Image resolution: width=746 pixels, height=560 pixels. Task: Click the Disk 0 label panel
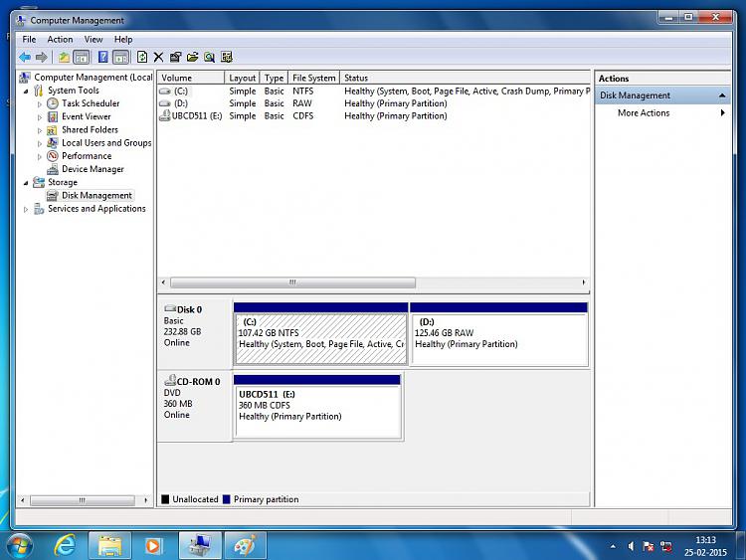click(195, 333)
